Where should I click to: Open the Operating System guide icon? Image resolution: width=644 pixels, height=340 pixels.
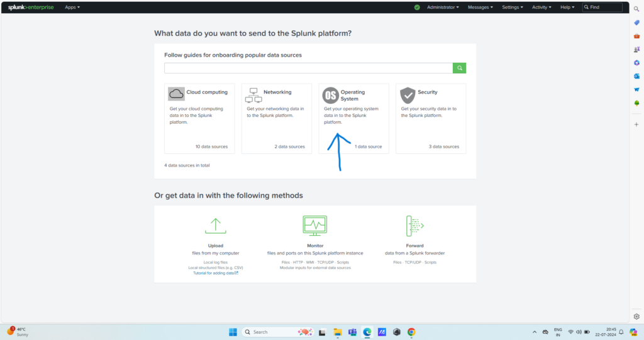[330, 96]
